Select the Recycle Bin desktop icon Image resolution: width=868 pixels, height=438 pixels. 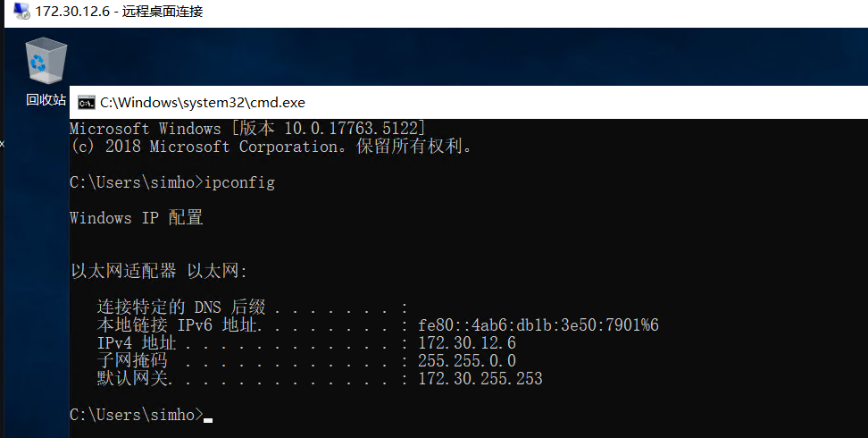pyautogui.click(x=46, y=61)
